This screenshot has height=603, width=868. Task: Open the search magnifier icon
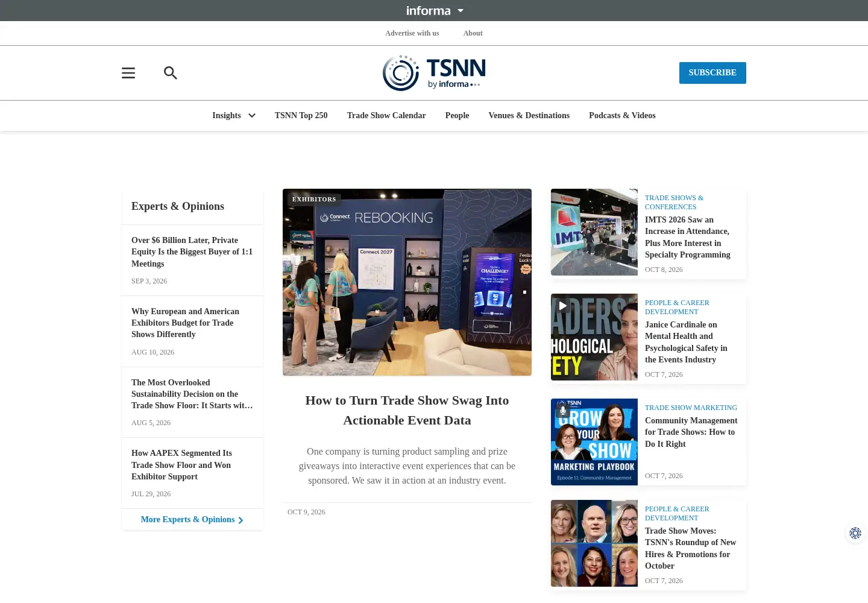click(x=171, y=73)
